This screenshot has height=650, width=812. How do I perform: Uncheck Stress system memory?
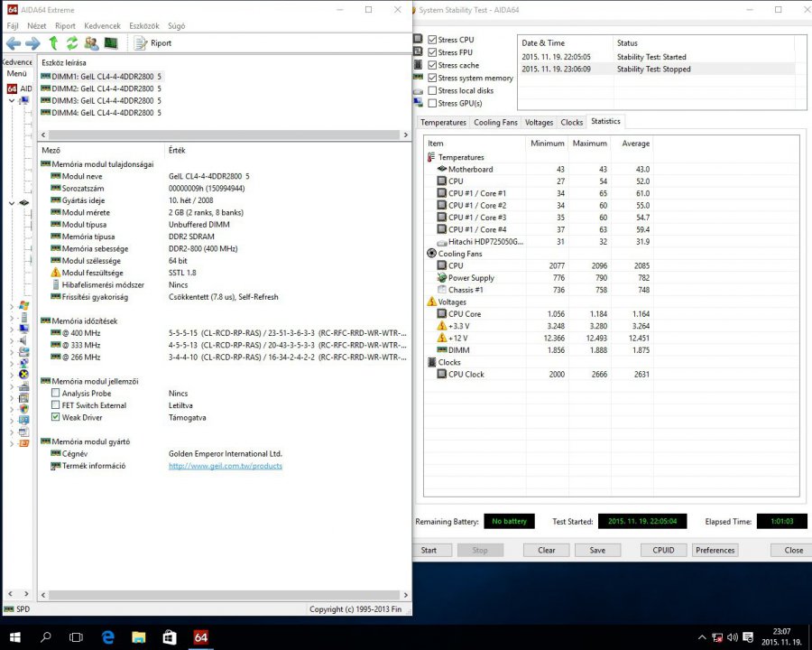432,78
